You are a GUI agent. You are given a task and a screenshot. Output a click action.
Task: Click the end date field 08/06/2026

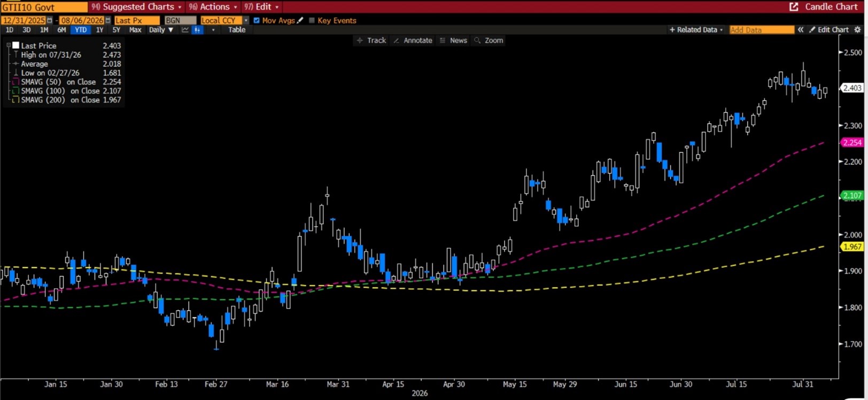coord(82,20)
